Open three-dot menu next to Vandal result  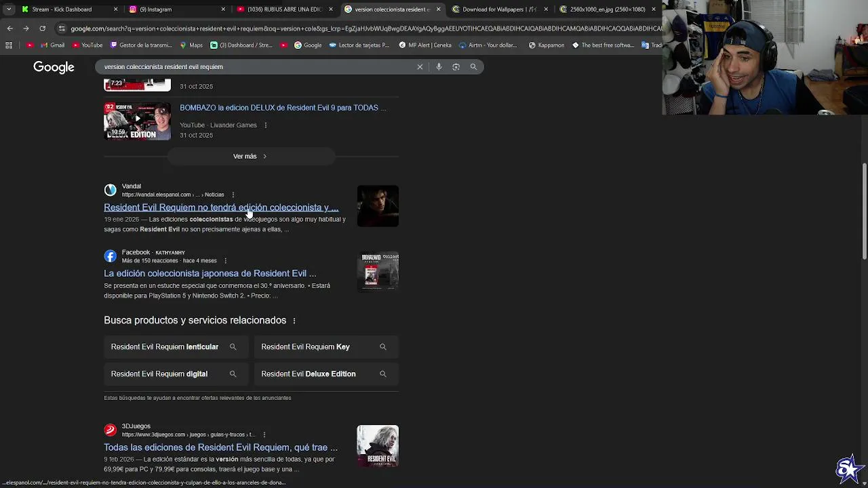pyautogui.click(x=233, y=195)
